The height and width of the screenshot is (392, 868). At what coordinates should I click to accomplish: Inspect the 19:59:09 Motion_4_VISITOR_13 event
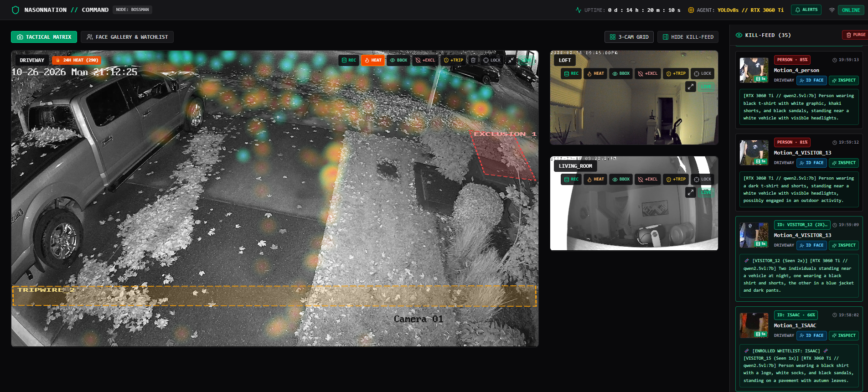point(844,245)
